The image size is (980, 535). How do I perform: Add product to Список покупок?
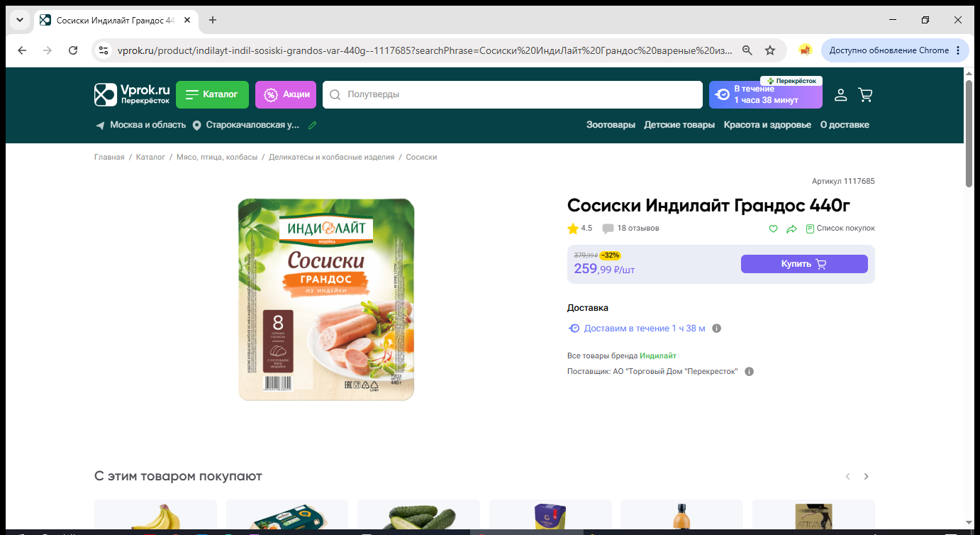click(840, 228)
